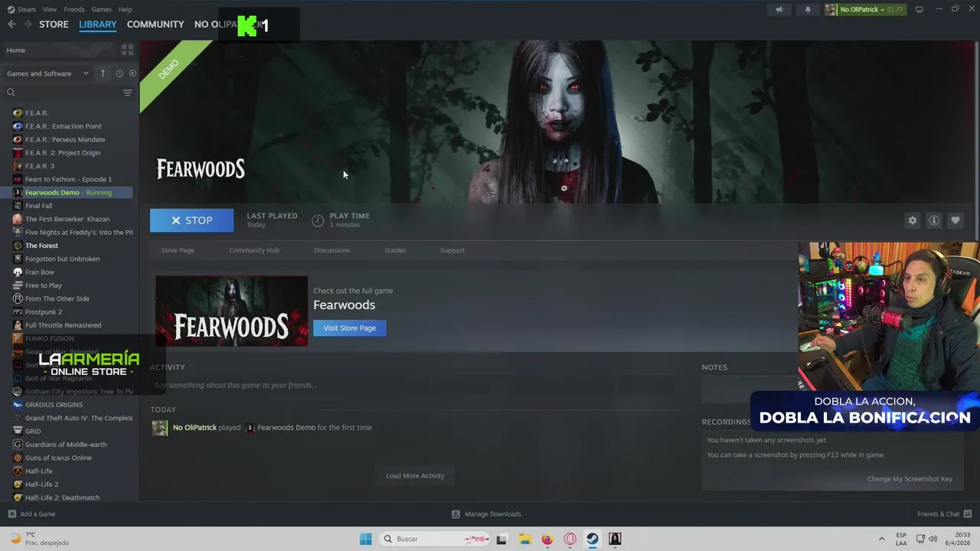Open Fearwoods game icon in taskbar
Viewport: 980px width, 551px height.
click(615, 539)
